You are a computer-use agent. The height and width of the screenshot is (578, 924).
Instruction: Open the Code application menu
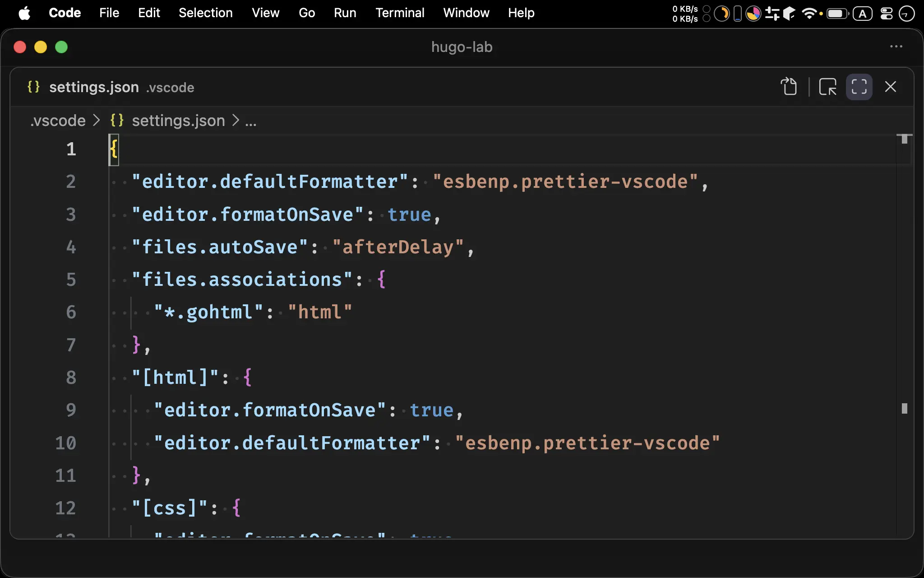pyautogui.click(x=65, y=13)
